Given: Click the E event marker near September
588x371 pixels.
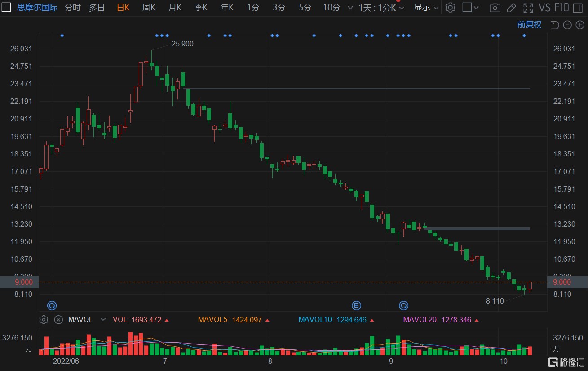Looking at the screenshot, I should pos(357,306).
